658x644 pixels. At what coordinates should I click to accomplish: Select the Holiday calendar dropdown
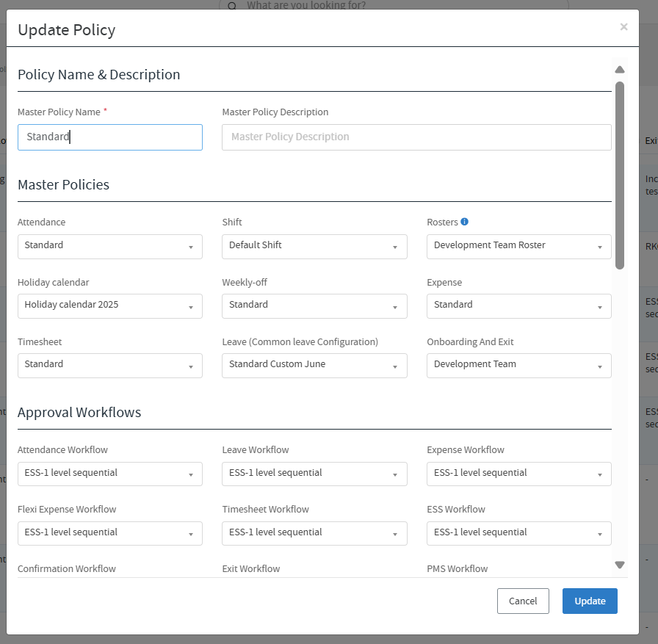(x=110, y=305)
